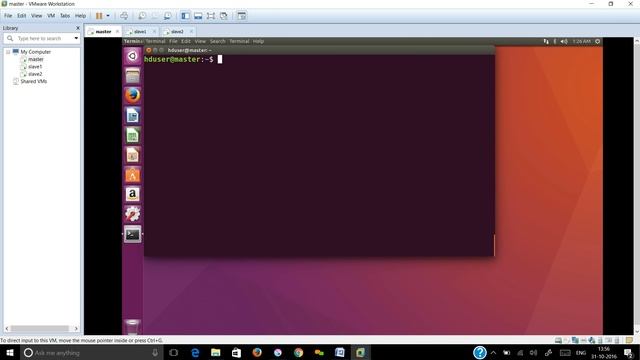Close the slave2 tab
Image resolution: width=640 pixels, height=360 pixels.
191,31
